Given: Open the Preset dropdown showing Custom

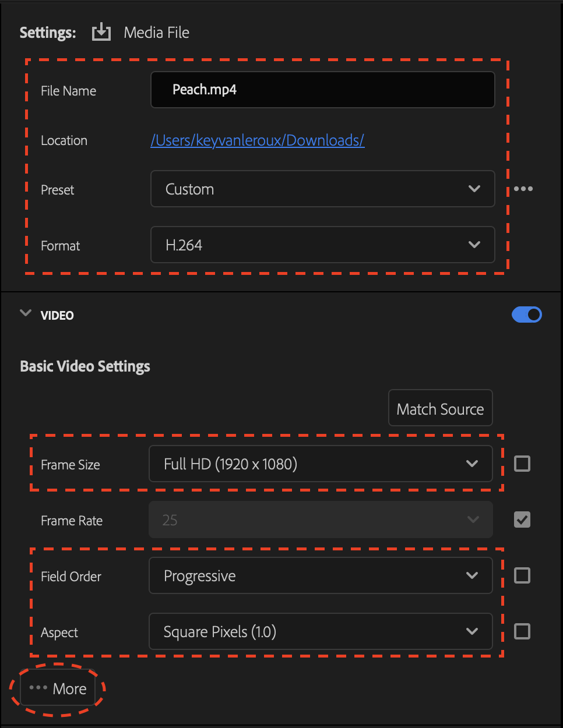Looking at the screenshot, I should [322, 189].
